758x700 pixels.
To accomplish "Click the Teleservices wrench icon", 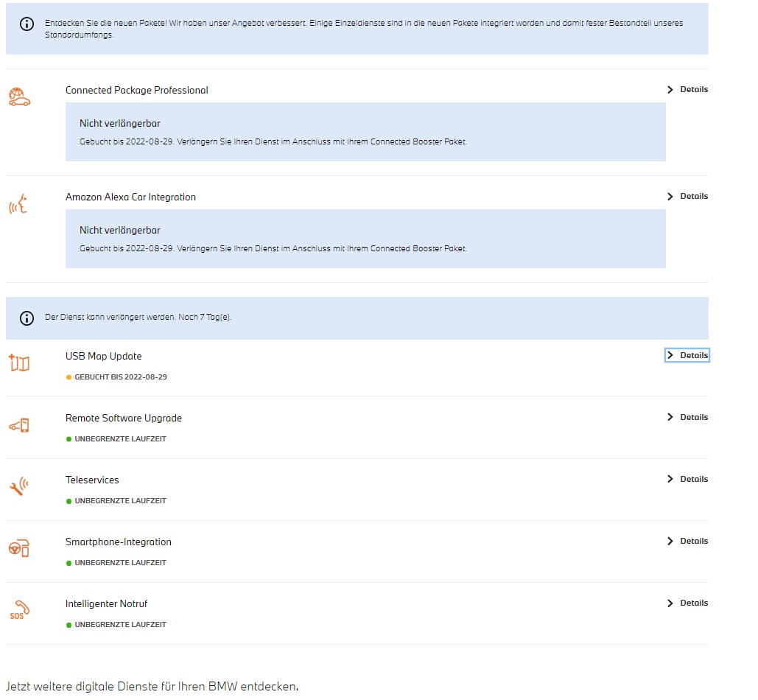I will tap(19, 486).
